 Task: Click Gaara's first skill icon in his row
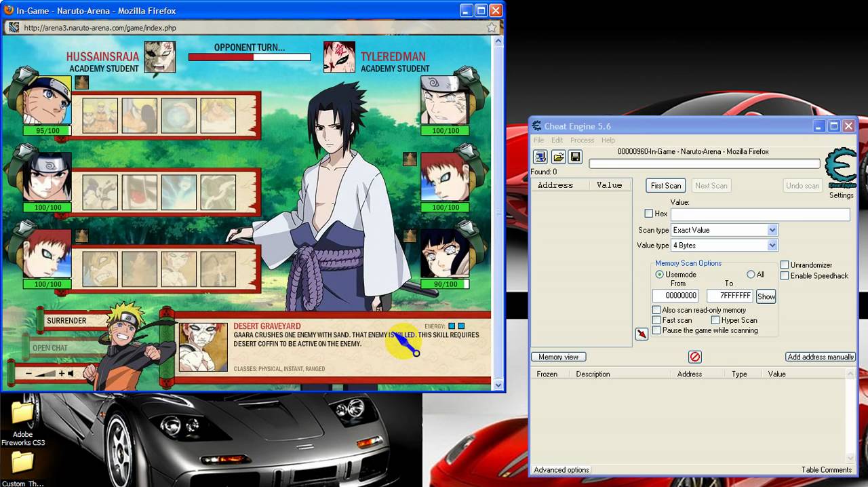(x=100, y=269)
